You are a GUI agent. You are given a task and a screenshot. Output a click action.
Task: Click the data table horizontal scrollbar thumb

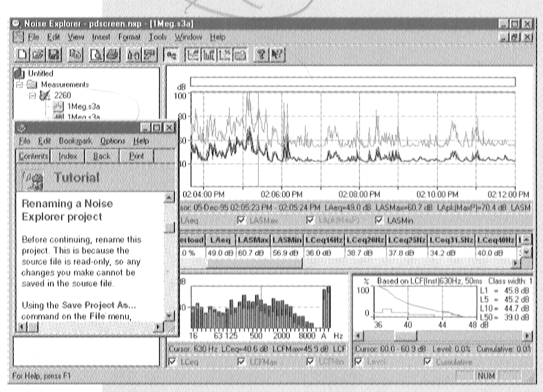coord(255,263)
